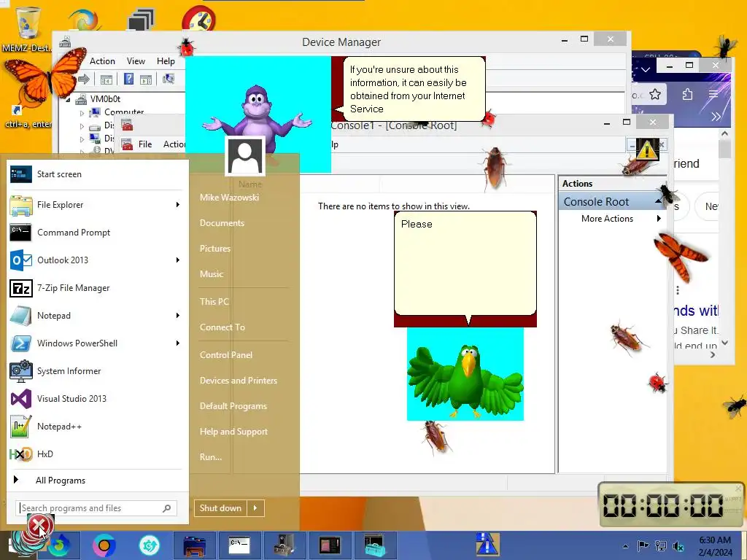The width and height of the screenshot is (747, 560).
Task: Click Action Center flag tray icon
Action: point(643,545)
